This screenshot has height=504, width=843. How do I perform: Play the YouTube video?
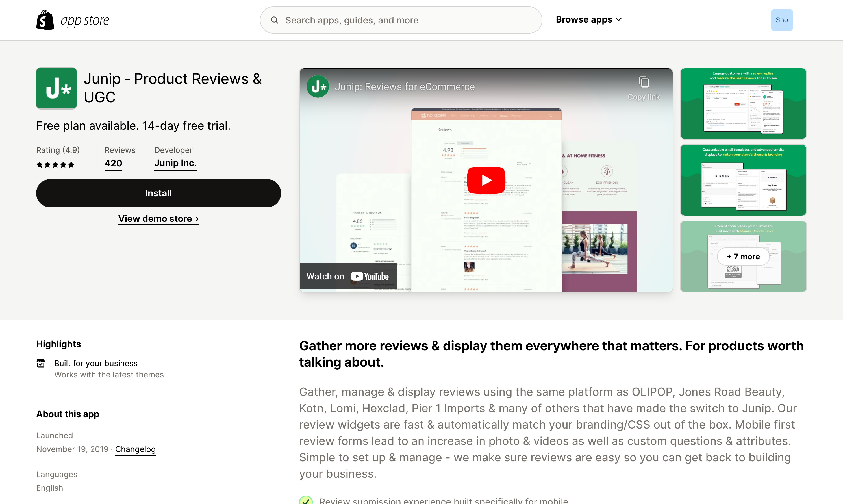click(486, 180)
